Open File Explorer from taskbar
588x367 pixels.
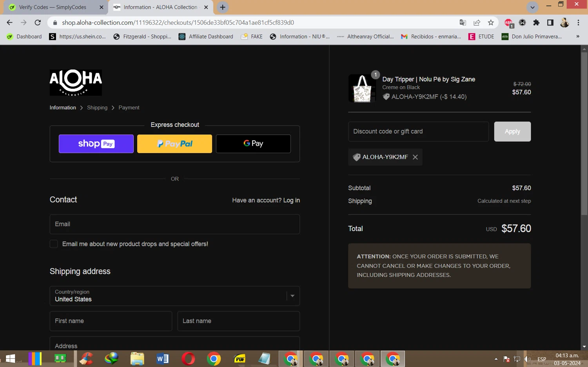click(137, 359)
